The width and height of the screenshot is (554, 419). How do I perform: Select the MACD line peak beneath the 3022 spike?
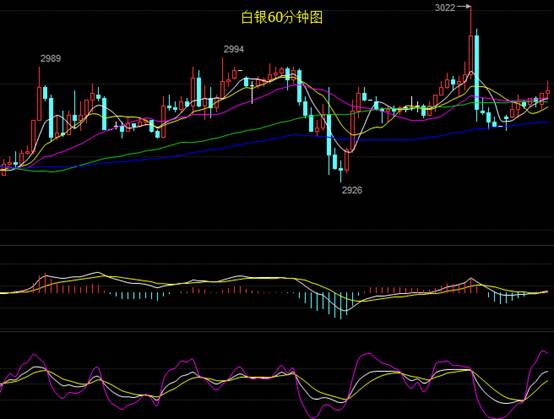pos(471,279)
